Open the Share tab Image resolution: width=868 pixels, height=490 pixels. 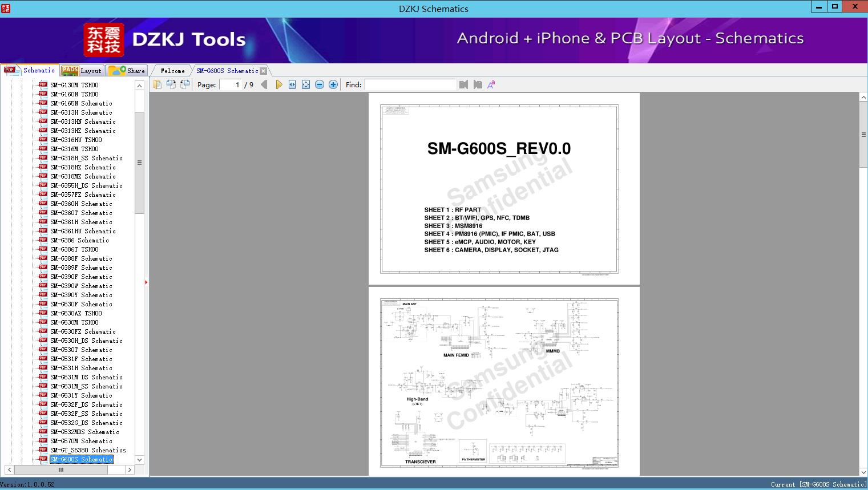pos(127,70)
